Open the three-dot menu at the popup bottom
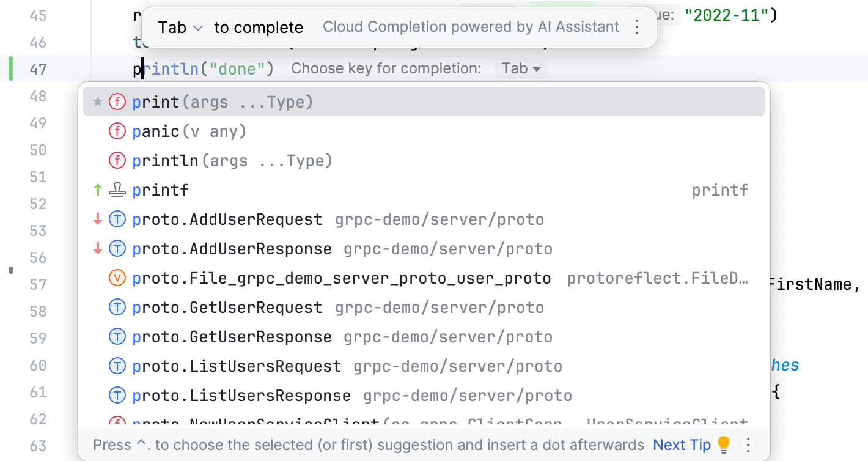 pos(748,444)
